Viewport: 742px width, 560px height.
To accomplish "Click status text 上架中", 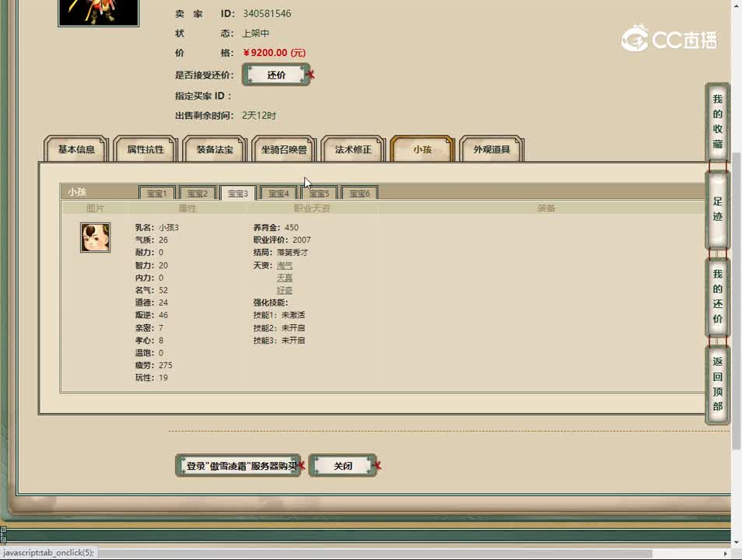I will pyautogui.click(x=256, y=33).
